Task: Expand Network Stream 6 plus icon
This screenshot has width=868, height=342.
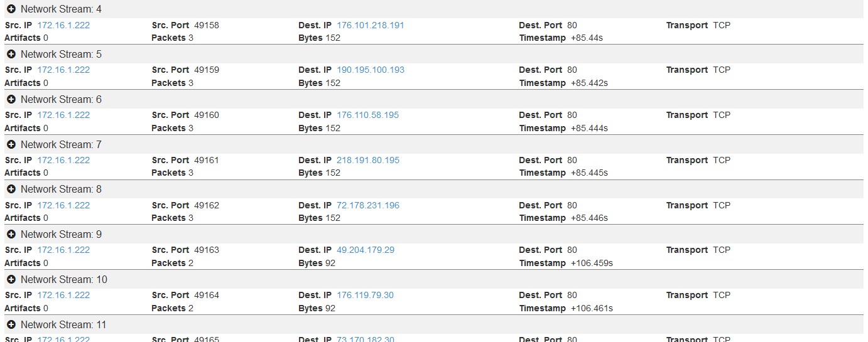Action: pos(11,100)
